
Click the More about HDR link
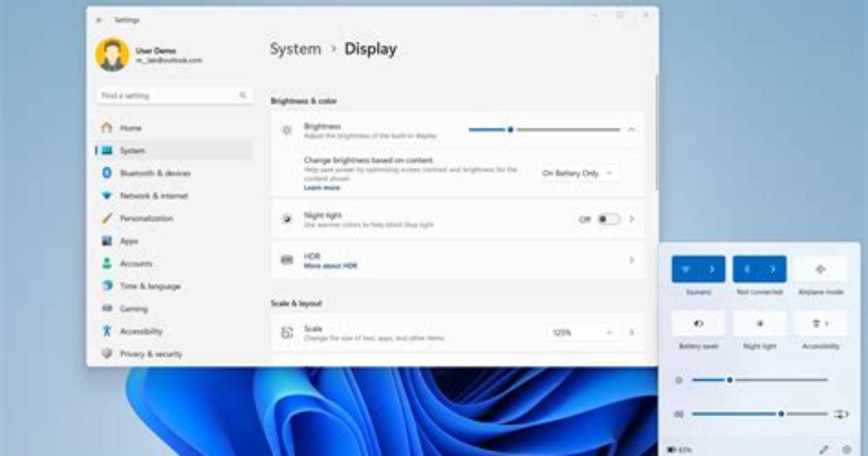pyautogui.click(x=330, y=266)
